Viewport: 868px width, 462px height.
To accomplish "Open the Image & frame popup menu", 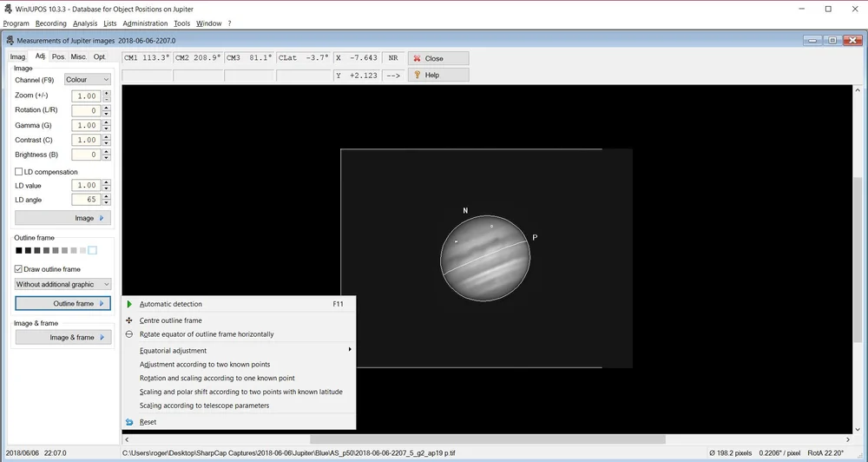I will [x=62, y=337].
